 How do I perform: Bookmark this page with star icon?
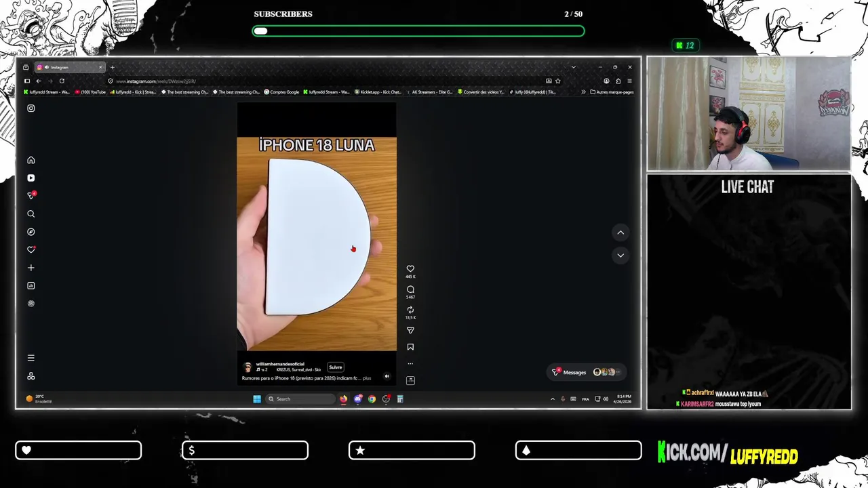557,81
